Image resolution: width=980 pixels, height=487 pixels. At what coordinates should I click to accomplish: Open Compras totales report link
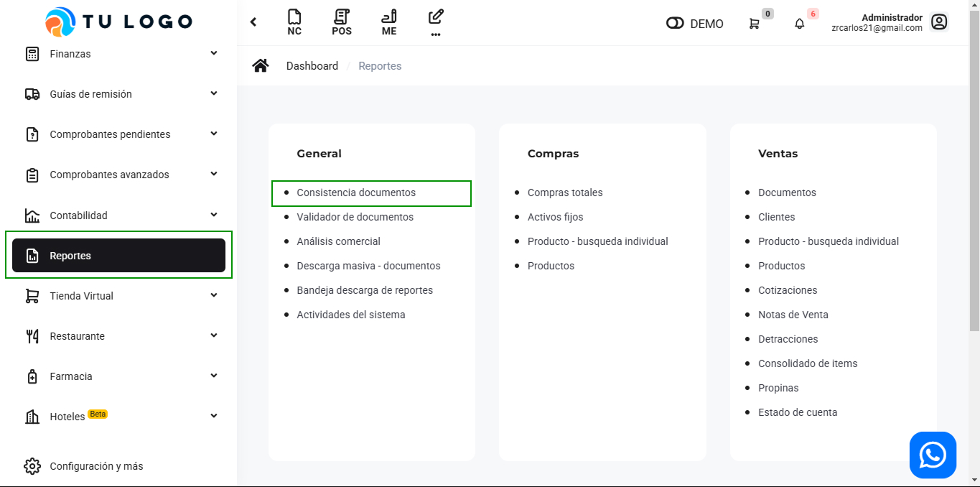coord(565,193)
